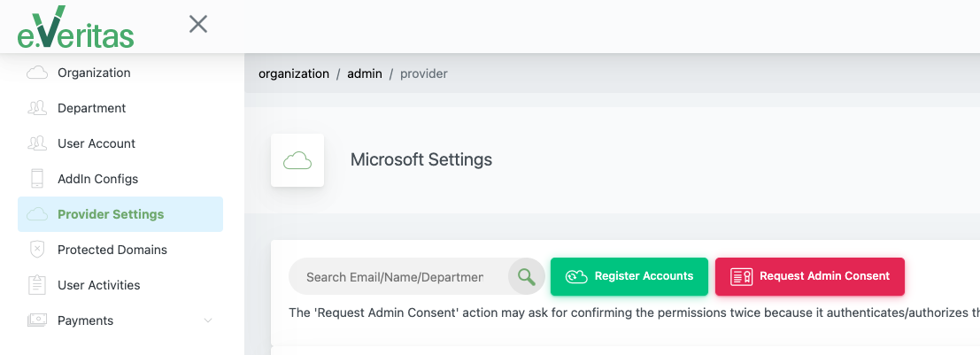
Task: Click the User Account people icon
Action: [x=37, y=143]
